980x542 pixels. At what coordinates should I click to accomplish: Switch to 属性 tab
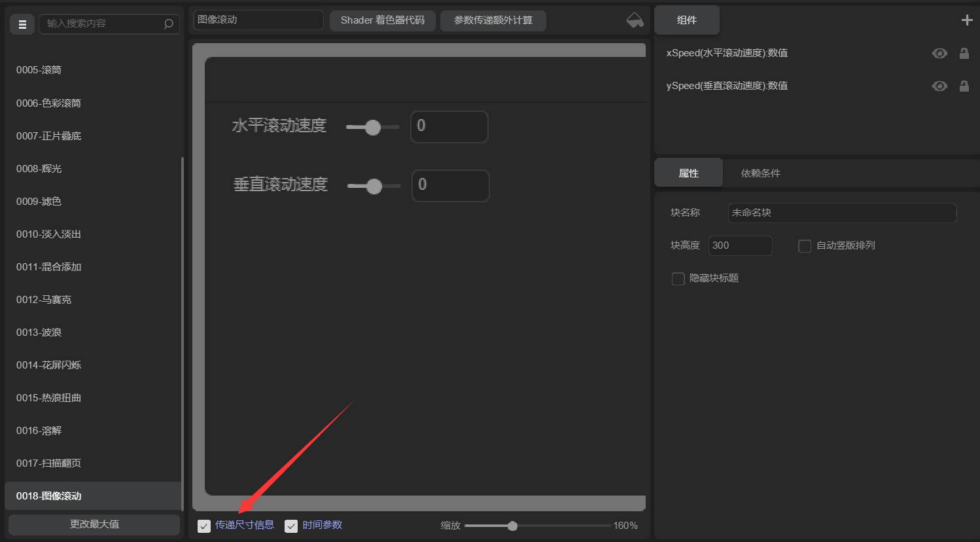pyautogui.click(x=689, y=173)
